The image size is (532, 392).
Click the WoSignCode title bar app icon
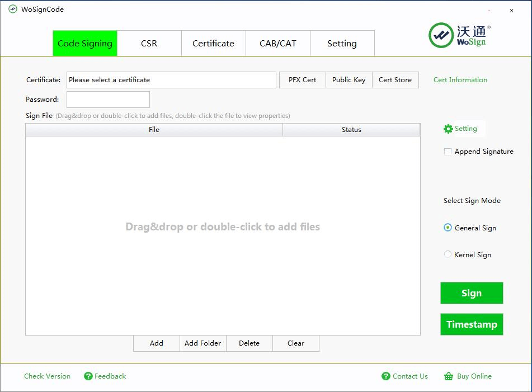(12, 10)
